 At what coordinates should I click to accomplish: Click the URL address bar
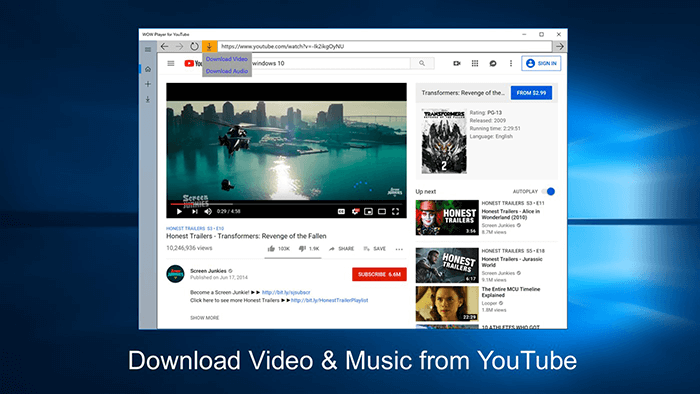pos(385,46)
